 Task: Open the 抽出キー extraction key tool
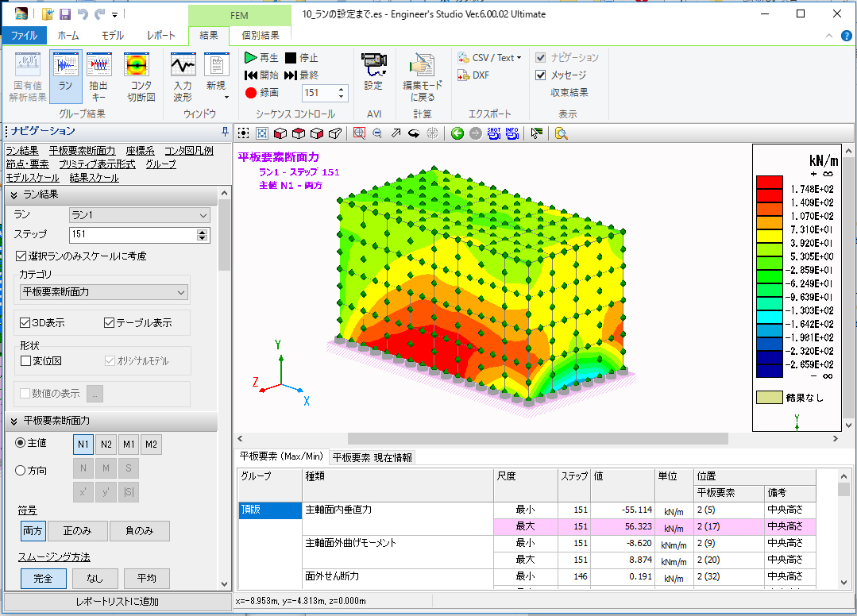point(99,76)
